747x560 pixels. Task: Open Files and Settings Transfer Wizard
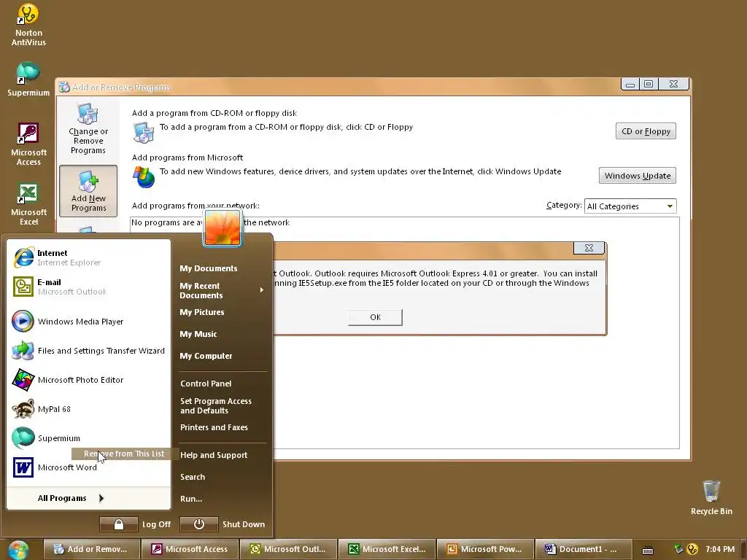click(89, 351)
